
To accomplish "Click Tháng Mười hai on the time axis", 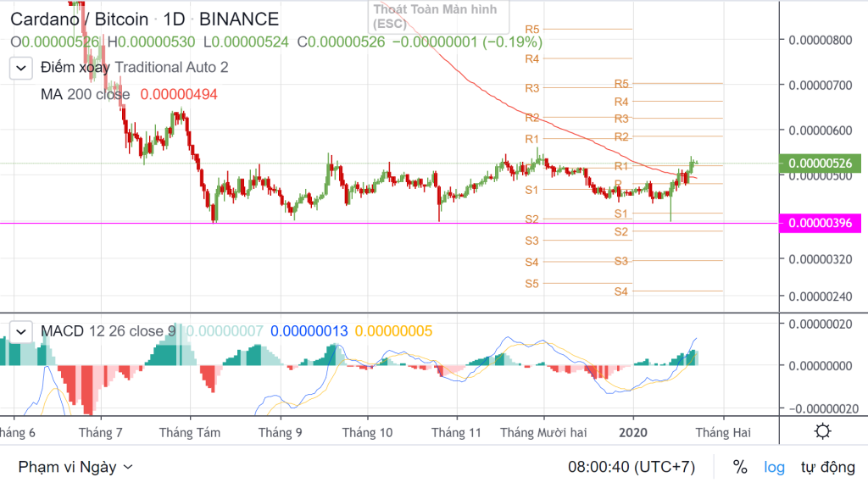I will [x=543, y=432].
